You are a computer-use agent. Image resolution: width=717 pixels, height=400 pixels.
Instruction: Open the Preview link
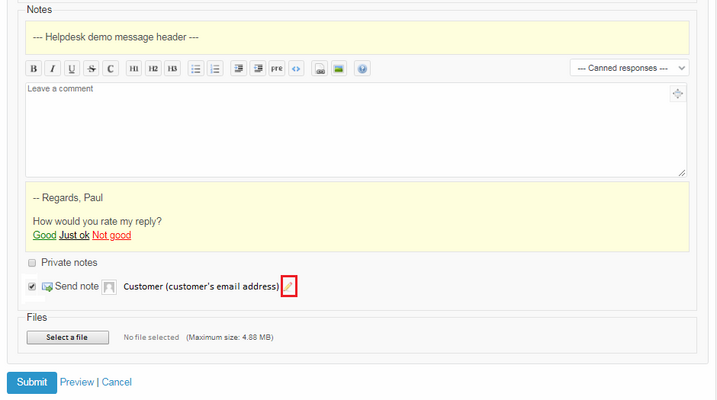pyautogui.click(x=77, y=382)
